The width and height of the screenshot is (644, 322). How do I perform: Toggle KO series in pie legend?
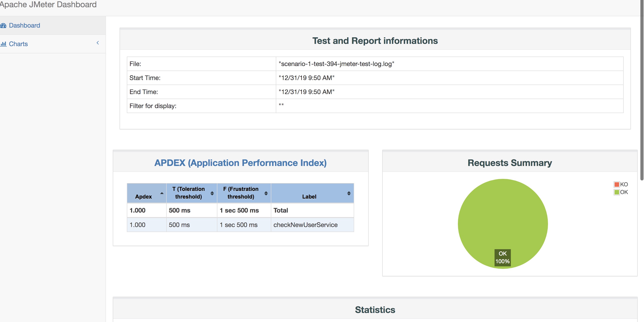[x=624, y=185]
